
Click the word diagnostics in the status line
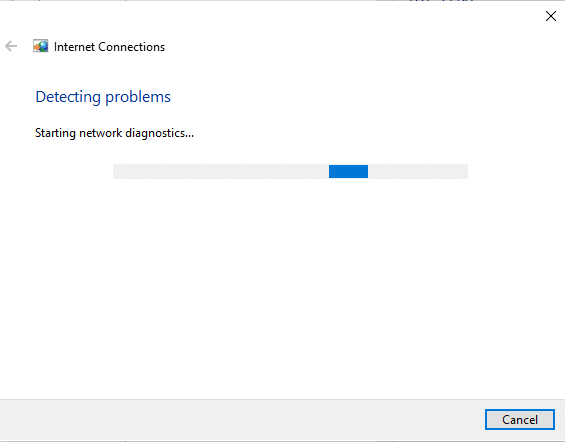(159, 133)
